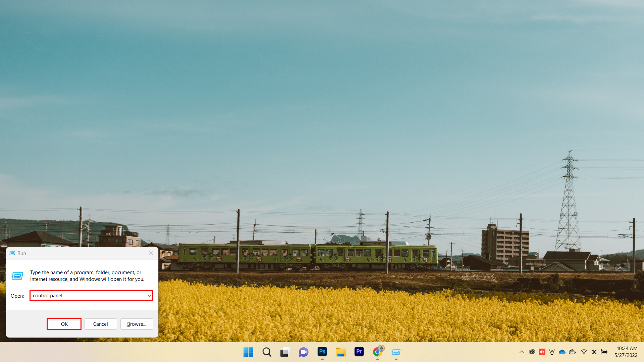Open white OneDrive cloud tray icon

(x=572, y=352)
